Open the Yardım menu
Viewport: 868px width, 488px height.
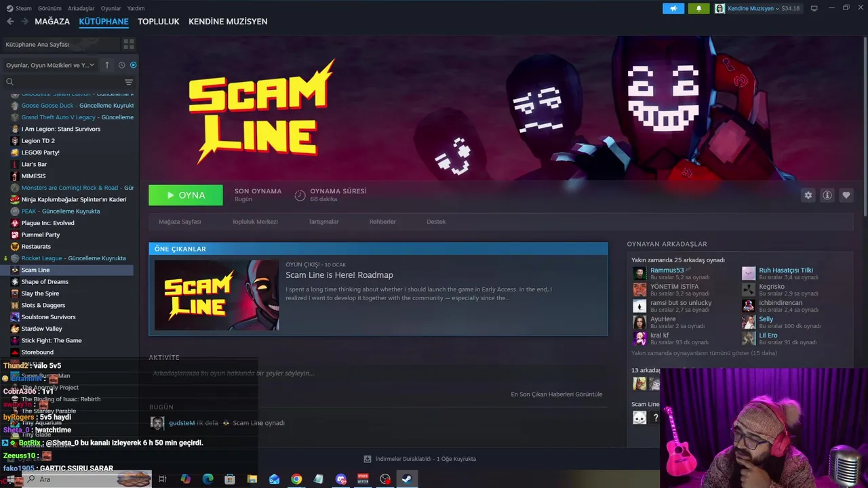pyautogui.click(x=136, y=8)
